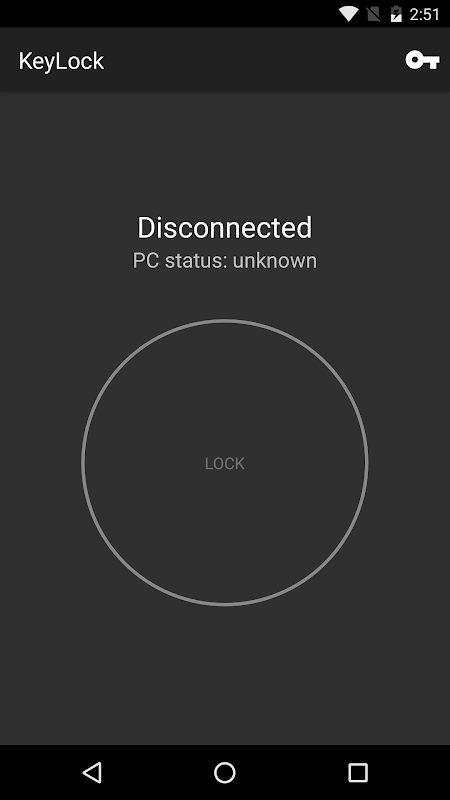The width and height of the screenshot is (450, 800).
Task: Tap the charging battery icon in the status bar
Action: click(396, 14)
